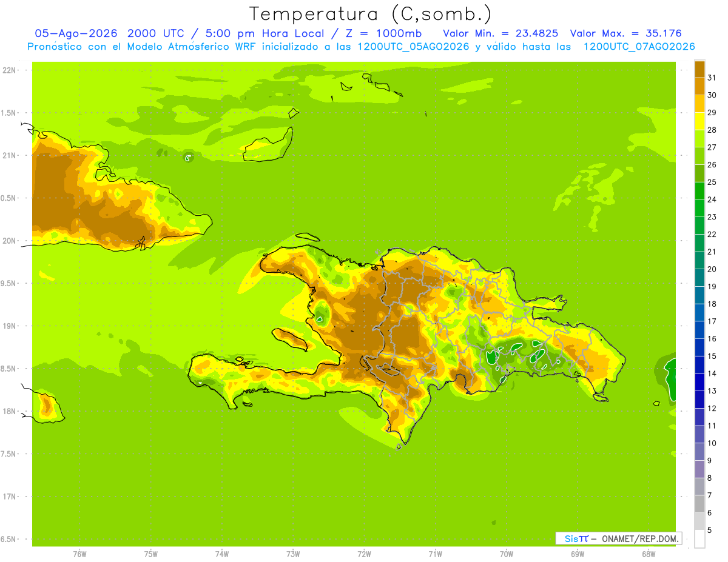Click colorbar label "17"
728x562 pixels.
coord(712,321)
